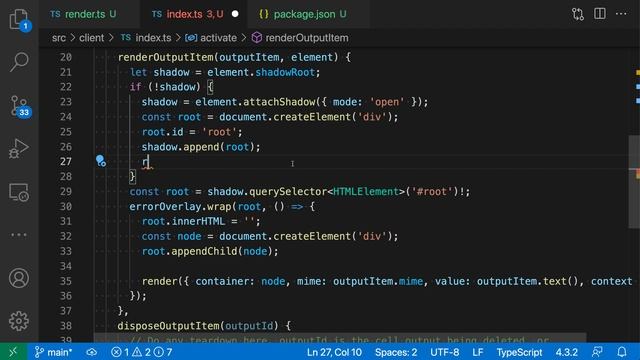Click 'attachShadow' on line 23
Viewport: 640px width, 360px height.
(279, 102)
